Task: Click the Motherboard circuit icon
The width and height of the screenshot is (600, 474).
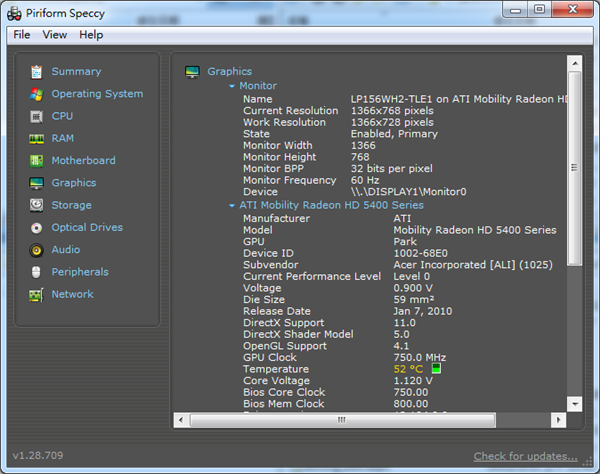Action: tap(36, 161)
